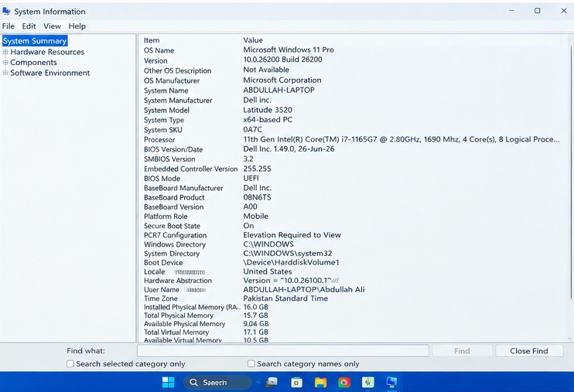Viewport: 574px width, 392px height.
Task: Click the United States locale value
Action: click(x=268, y=271)
